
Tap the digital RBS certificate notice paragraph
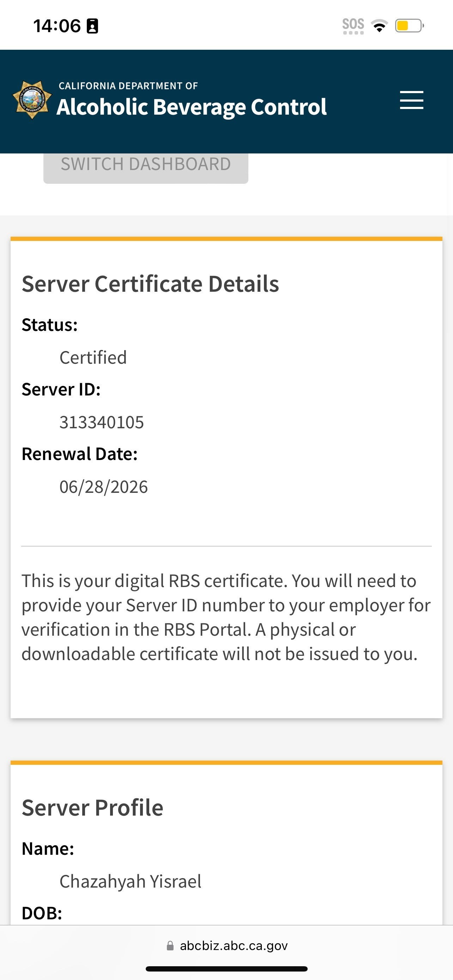tap(226, 617)
